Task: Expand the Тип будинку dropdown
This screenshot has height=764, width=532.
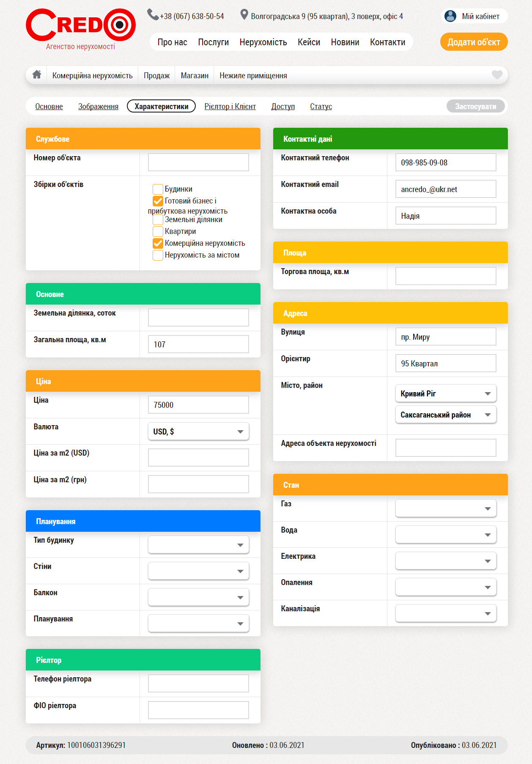Action: click(x=198, y=545)
